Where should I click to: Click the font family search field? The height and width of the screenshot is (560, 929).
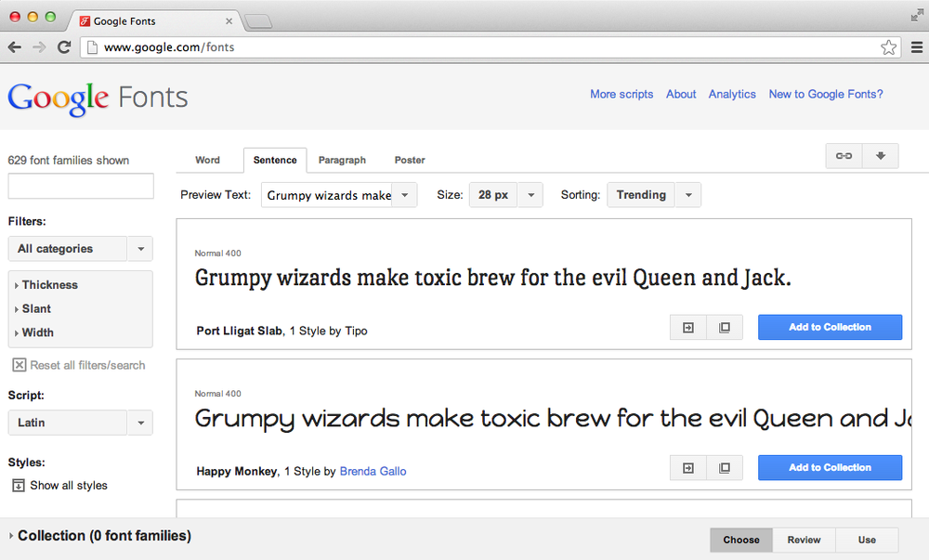click(x=80, y=186)
